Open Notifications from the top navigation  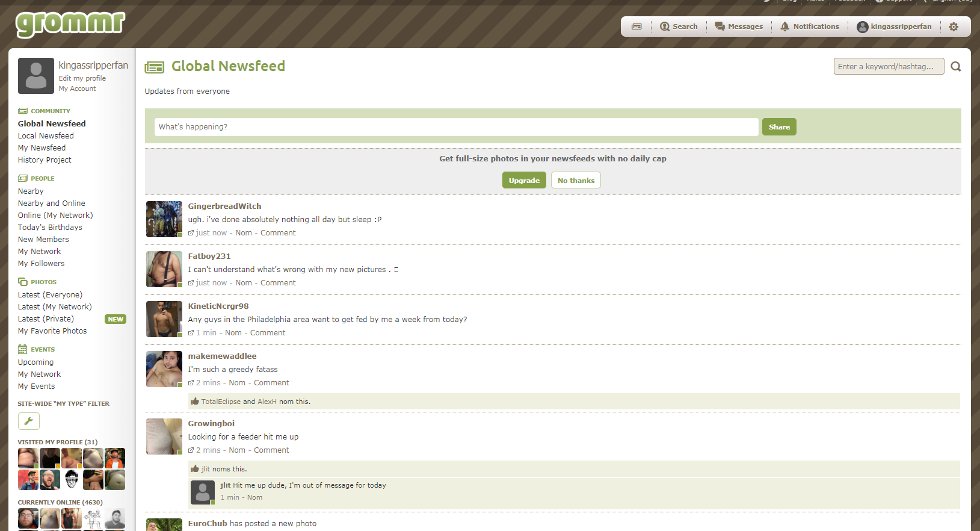(x=810, y=26)
